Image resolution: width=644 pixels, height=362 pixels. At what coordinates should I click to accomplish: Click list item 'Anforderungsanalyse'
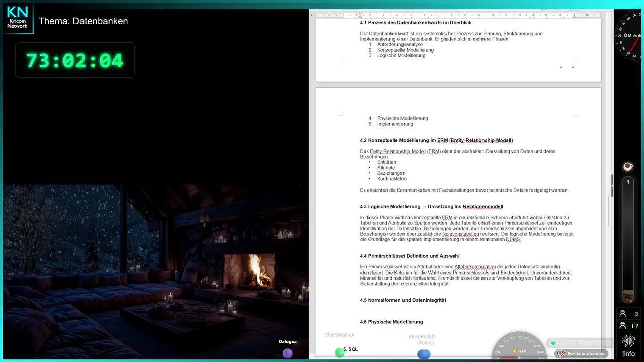click(x=400, y=44)
